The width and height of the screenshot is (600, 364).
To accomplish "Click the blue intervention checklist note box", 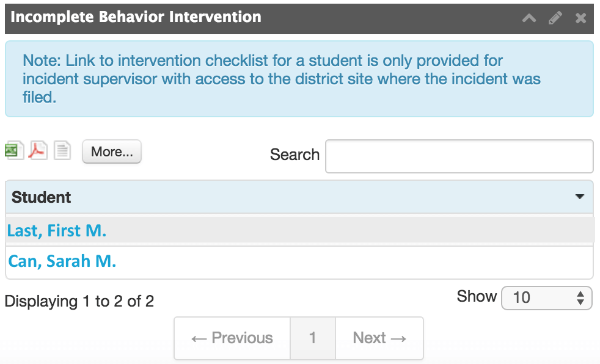I will [x=299, y=79].
